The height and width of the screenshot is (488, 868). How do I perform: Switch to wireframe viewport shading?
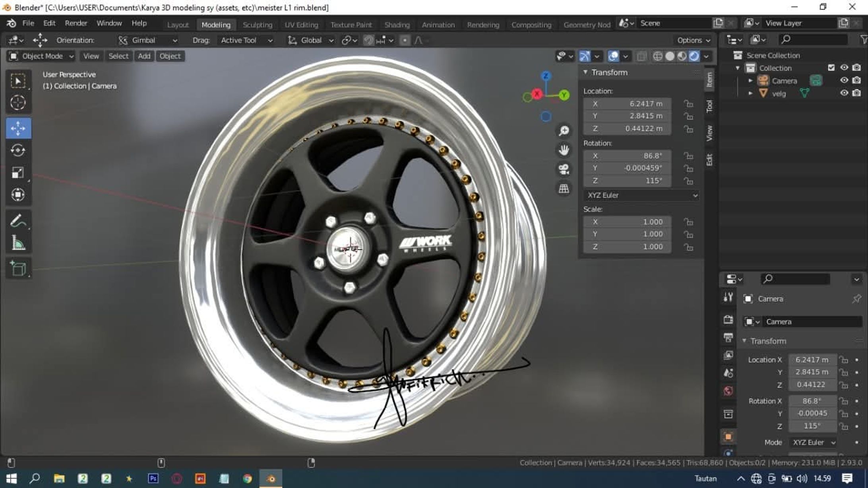[x=657, y=56]
